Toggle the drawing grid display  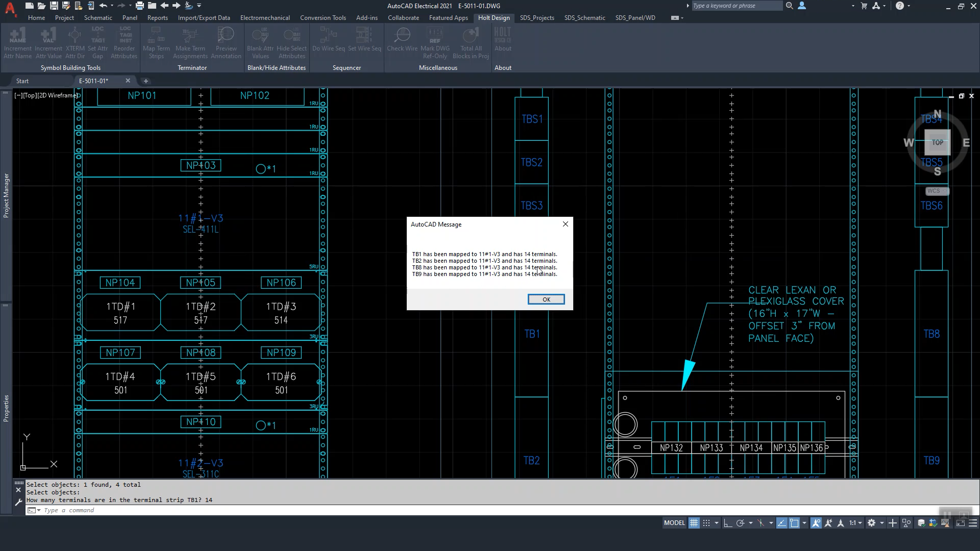(x=694, y=523)
